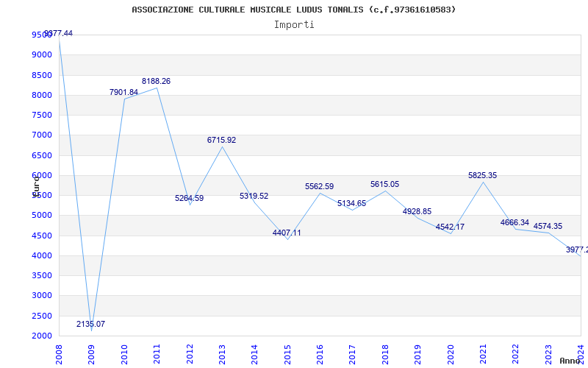This screenshot has height=368, width=588.
Task: Click x-axis year 2008
Action: pos(59,355)
